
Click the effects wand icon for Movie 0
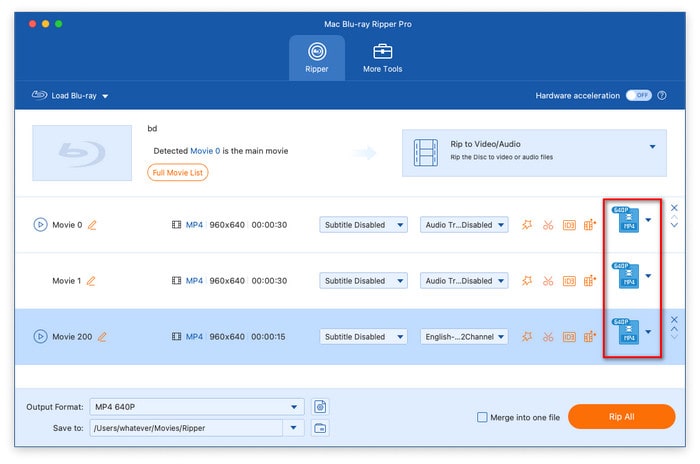527,225
